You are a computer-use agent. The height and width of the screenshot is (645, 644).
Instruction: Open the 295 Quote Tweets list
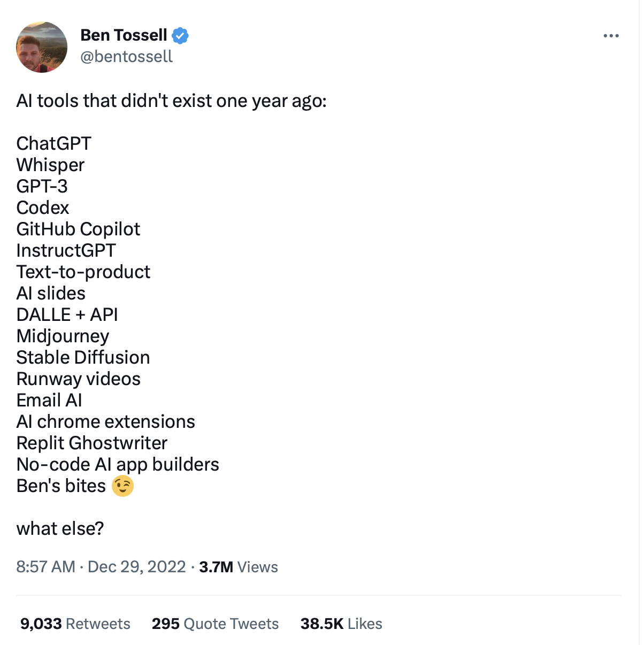point(215,624)
